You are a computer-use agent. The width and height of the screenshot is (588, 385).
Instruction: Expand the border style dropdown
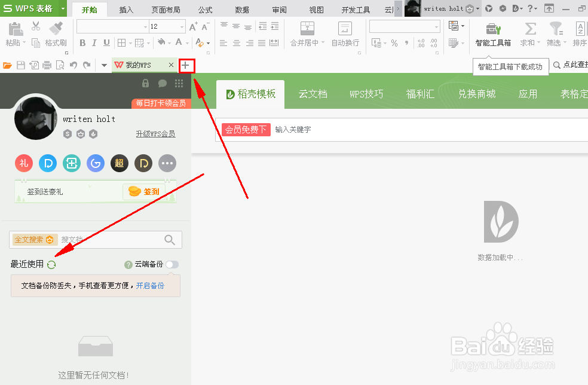pos(131,42)
